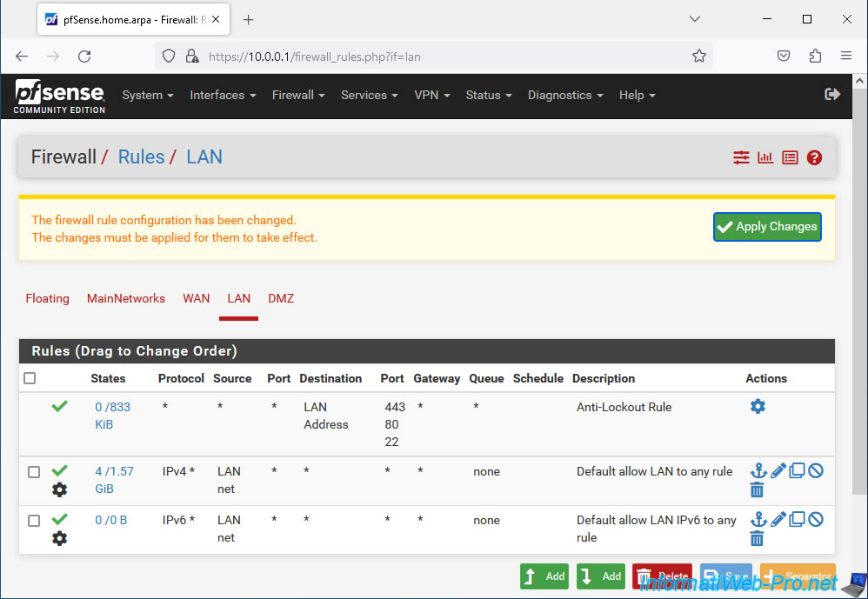Switch to the WAN rules tab

point(196,298)
